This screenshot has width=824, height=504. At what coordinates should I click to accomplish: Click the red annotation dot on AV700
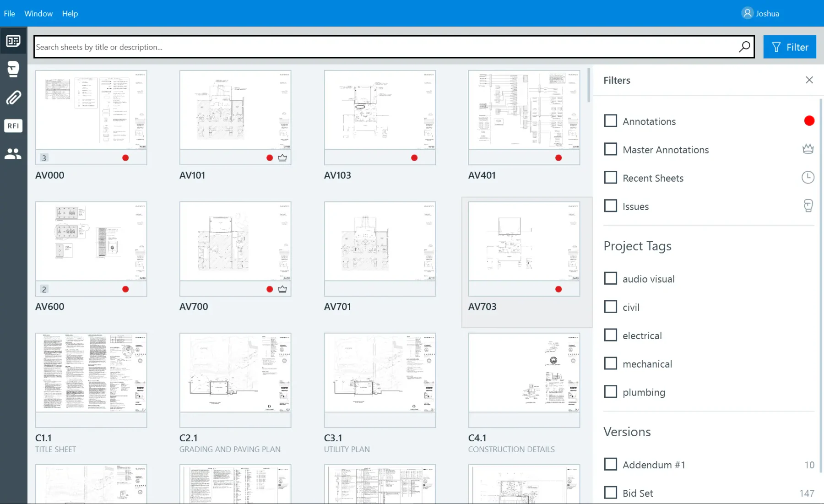(x=270, y=289)
